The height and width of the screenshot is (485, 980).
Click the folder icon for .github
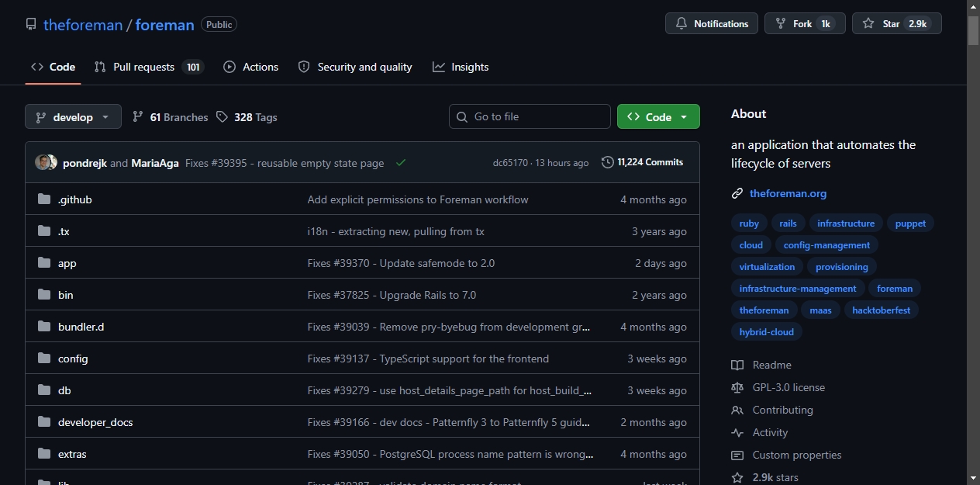pos(44,199)
